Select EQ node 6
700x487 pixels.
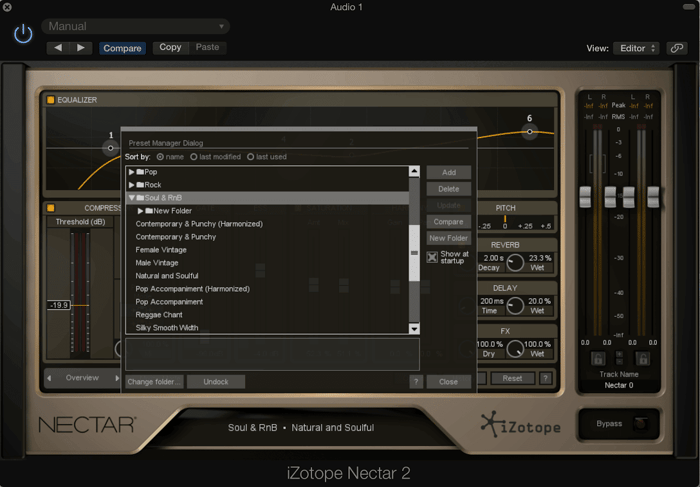(x=529, y=131)
